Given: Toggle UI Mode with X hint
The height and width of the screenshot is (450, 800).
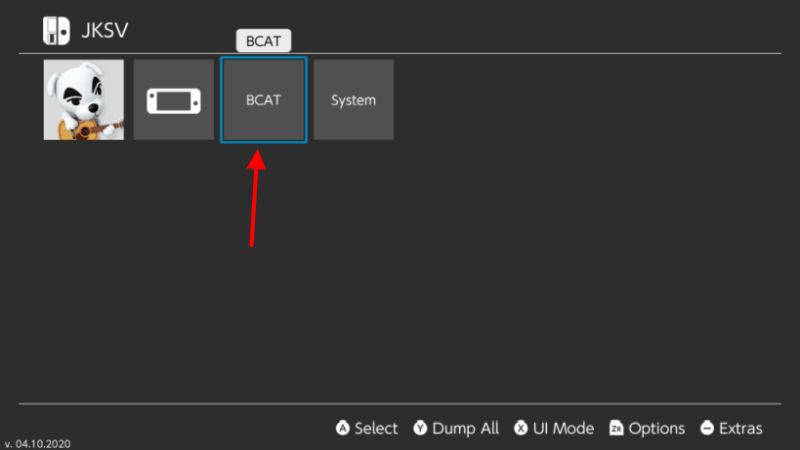Looking at the screenshot, I should tap(554, 428).
